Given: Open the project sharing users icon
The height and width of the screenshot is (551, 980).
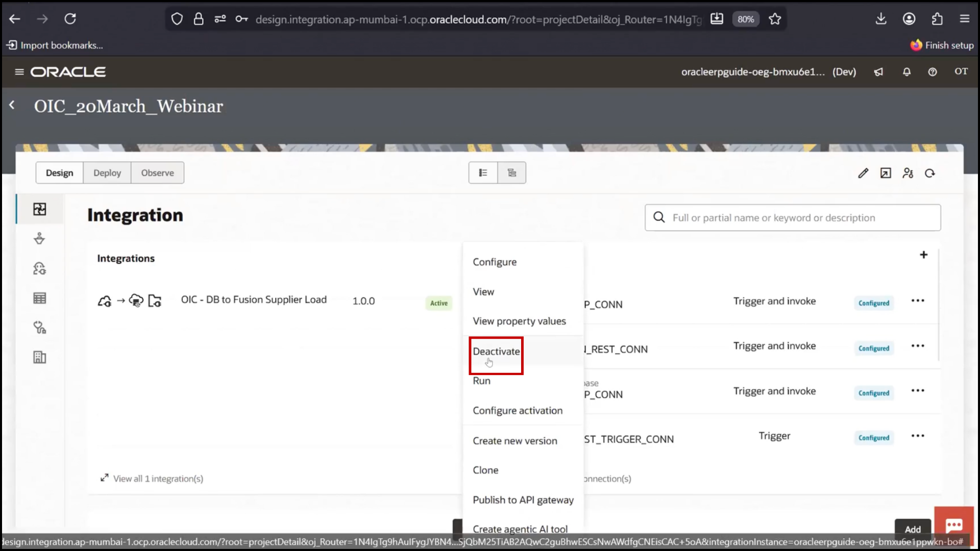Looking at the screenshot, I should tap(908, 173).
